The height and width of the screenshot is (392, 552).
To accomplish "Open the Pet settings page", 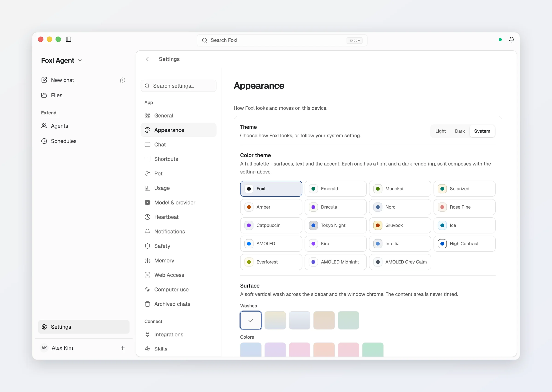I will click(x=178, y=173).
